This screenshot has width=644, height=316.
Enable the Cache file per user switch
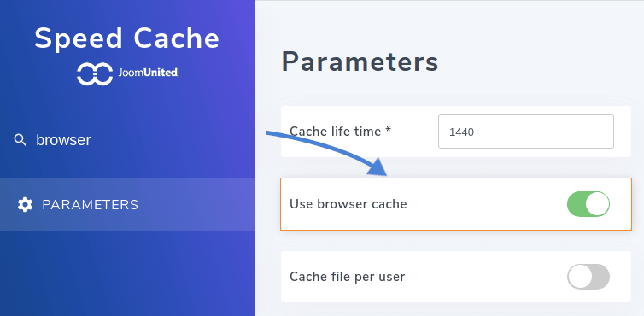pos(588,277)
